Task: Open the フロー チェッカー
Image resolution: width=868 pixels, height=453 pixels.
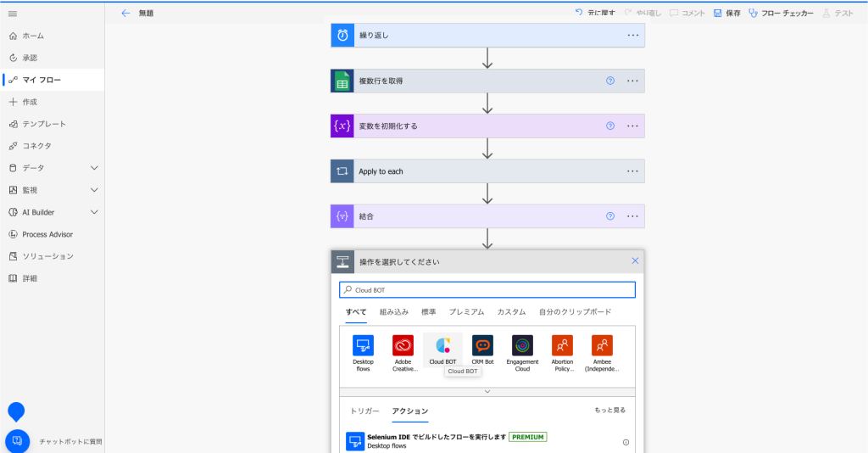Action: coord(781,14)
